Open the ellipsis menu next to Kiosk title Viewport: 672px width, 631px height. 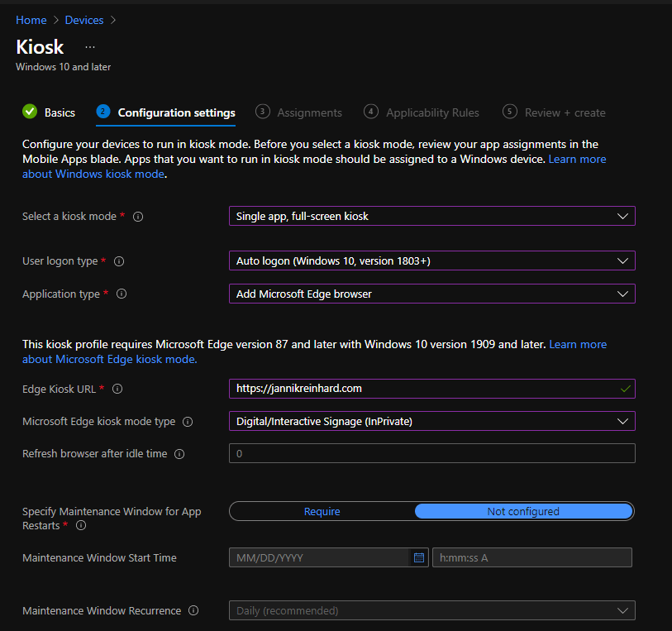90,47
